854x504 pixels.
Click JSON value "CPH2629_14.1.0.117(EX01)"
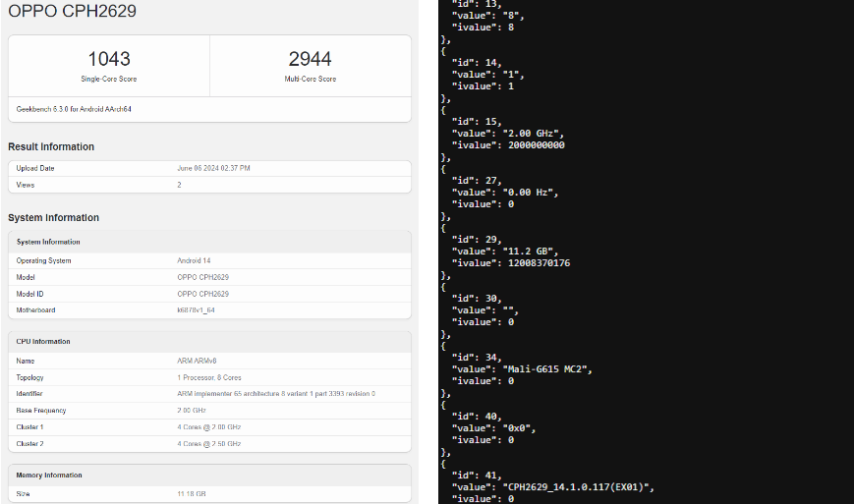[576, 487]
